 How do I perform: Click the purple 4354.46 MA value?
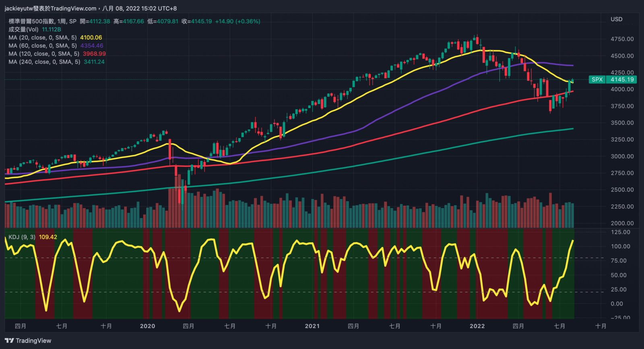pos(92,46)
